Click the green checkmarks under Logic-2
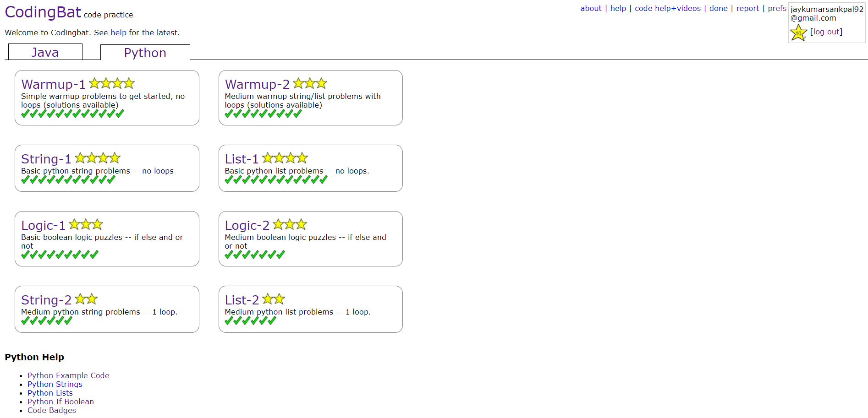 point(255,255)
